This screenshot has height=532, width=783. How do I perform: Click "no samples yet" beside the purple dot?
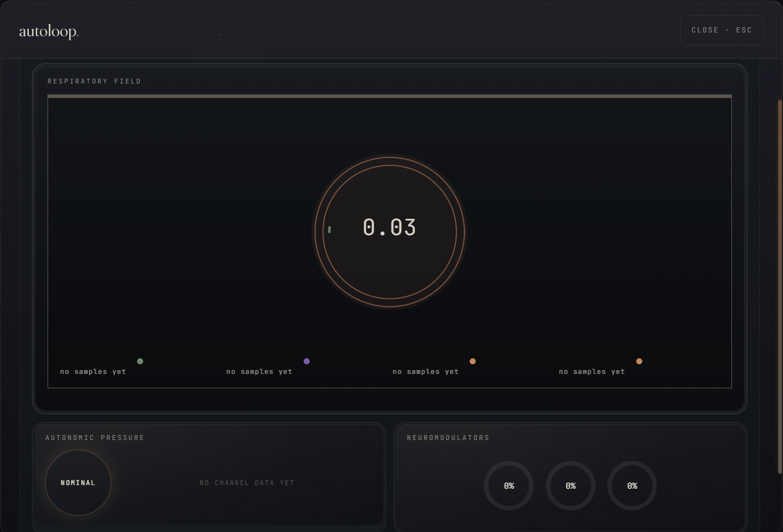tap(259, 371)
